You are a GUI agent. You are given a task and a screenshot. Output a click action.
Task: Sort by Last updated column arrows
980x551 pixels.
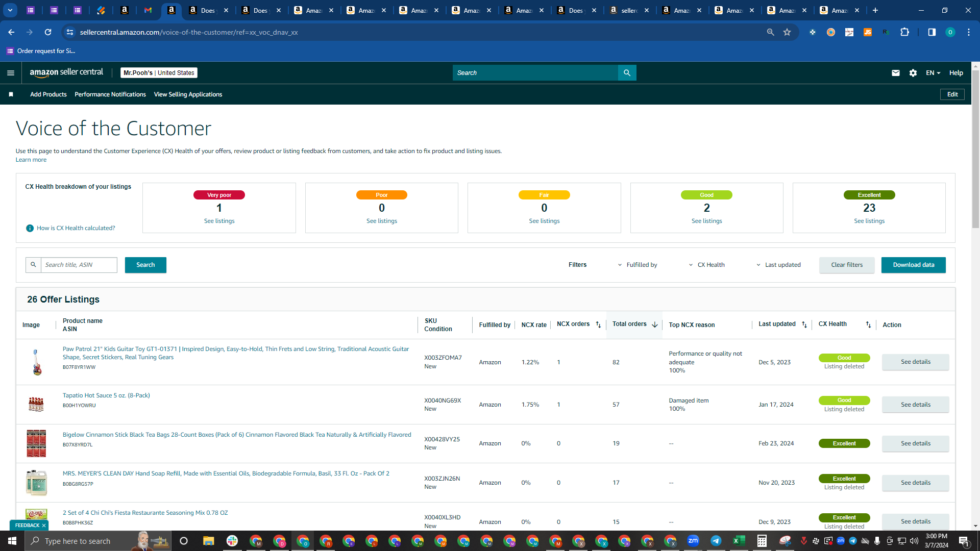[x=804, y=324]
